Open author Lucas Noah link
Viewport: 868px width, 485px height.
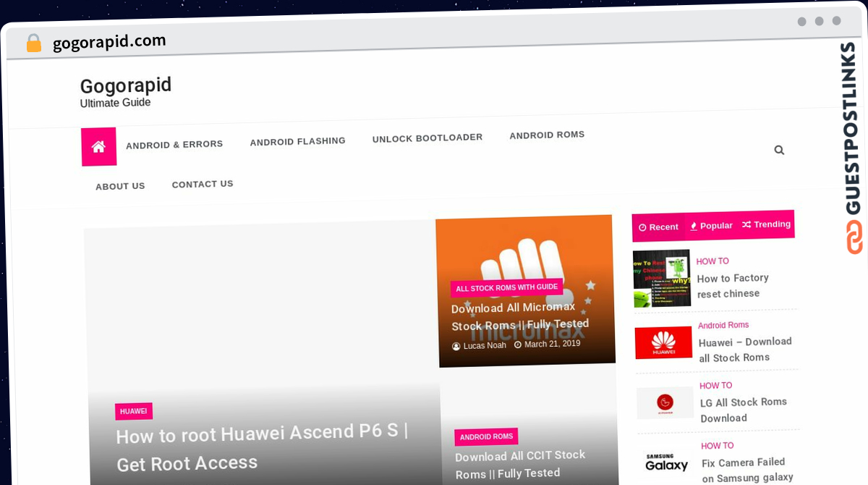pos(485,345)
